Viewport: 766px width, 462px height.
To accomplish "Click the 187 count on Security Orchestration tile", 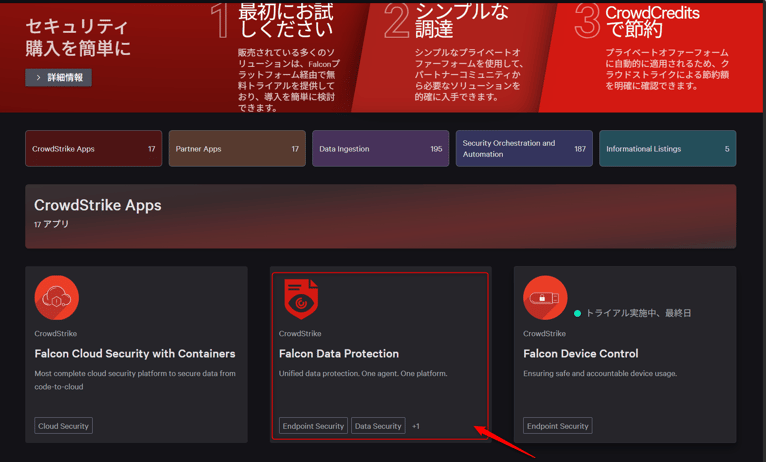I will coord(580,149).
